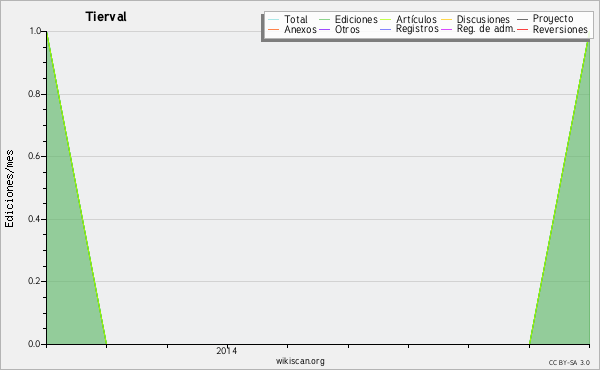Click the 0.8 y-axis value
Viewport: 600px width, 370px height.
[x=34, y=94]
